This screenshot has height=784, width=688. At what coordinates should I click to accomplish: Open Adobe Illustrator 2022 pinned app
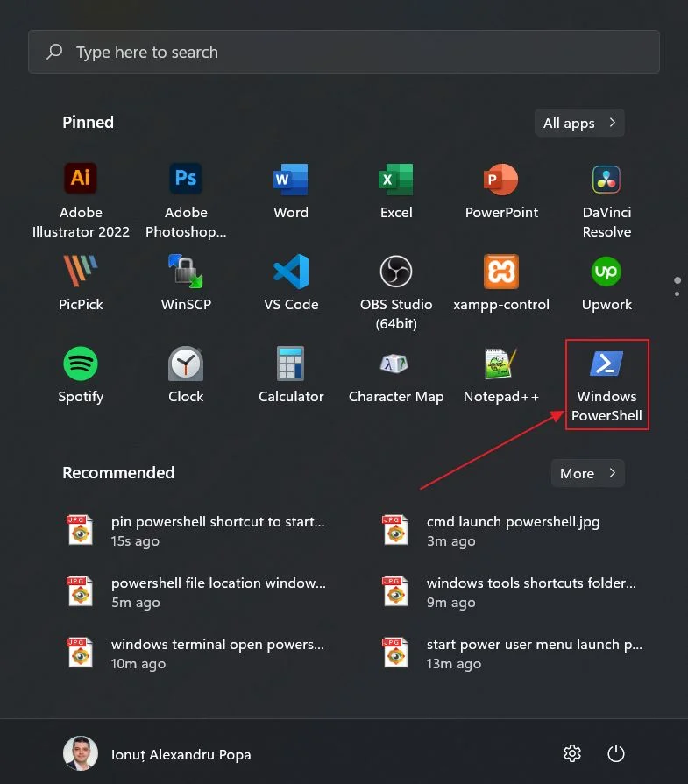81,201
